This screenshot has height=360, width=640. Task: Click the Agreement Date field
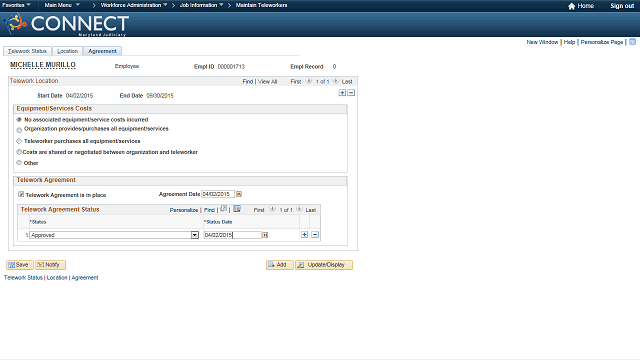click(x=218, y=194)
